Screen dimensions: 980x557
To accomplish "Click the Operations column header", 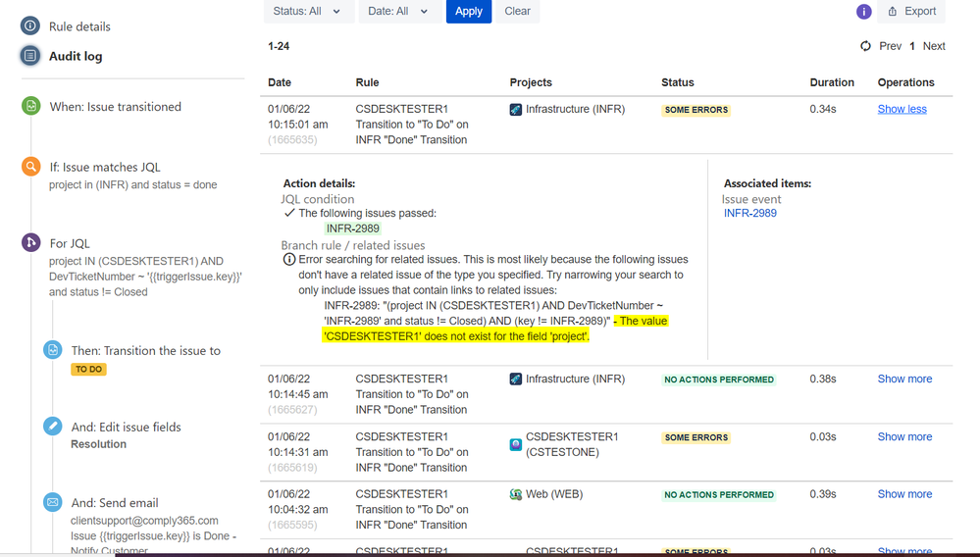I will click(x=905, y=82).
